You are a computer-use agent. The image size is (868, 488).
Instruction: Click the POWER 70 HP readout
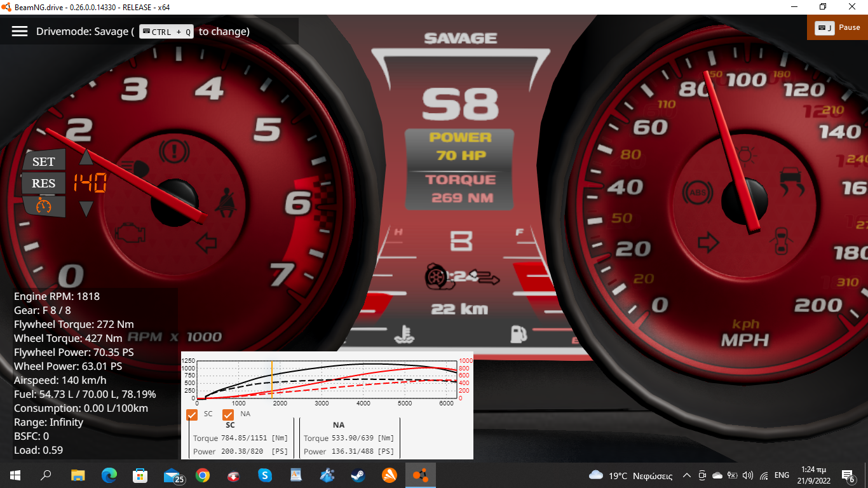click(461, 146)
